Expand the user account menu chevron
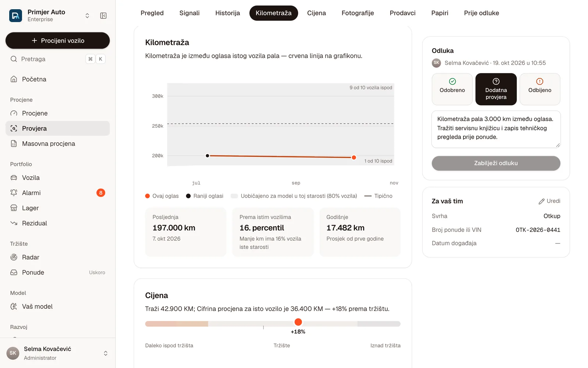588x368 pixels. [105, 353]
